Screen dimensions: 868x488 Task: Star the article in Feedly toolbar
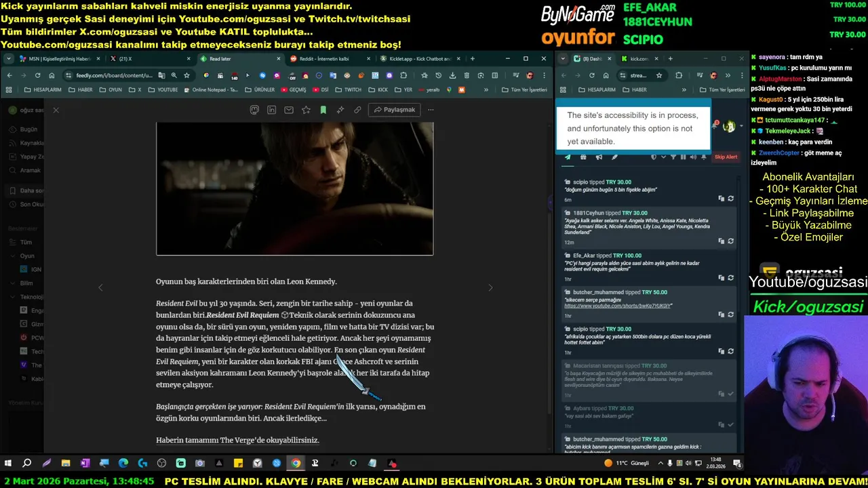click(x=306, y=110)
